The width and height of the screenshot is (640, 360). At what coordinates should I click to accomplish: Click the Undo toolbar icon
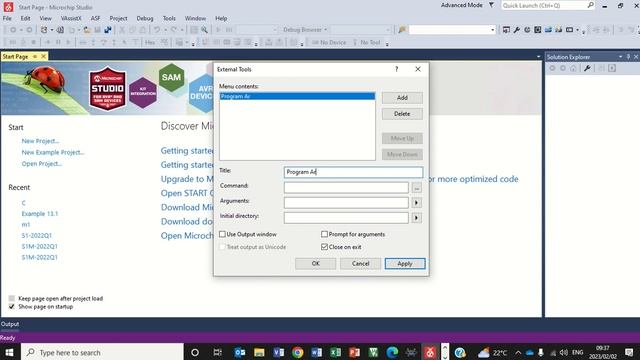pos(157,30)
